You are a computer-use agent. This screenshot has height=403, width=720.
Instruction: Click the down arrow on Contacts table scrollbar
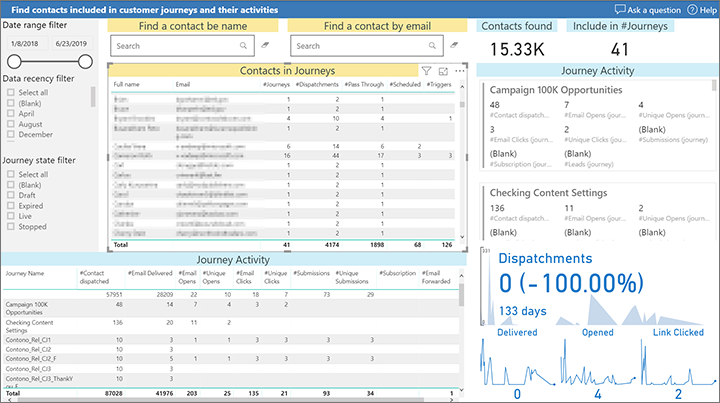pos(462,237)
